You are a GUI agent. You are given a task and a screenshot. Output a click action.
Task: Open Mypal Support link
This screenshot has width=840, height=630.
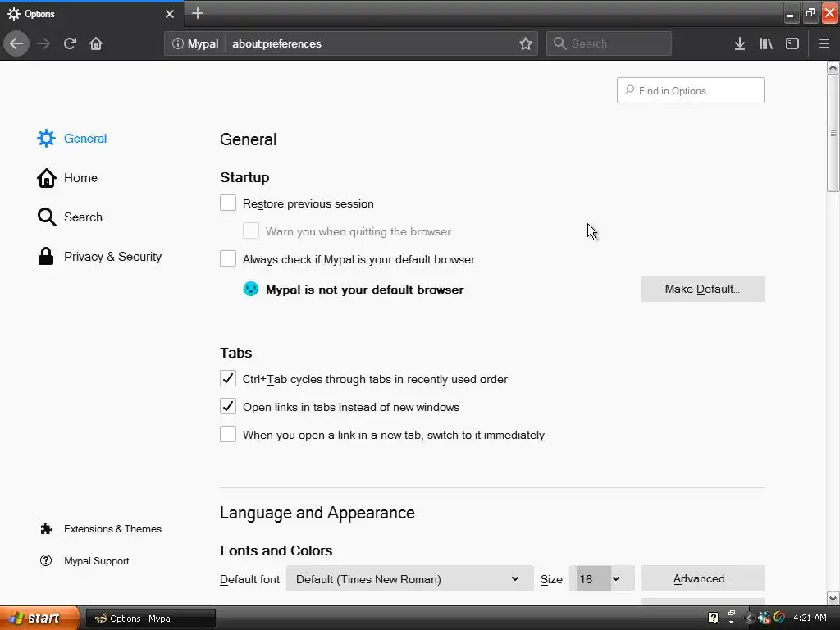point(84,561)
